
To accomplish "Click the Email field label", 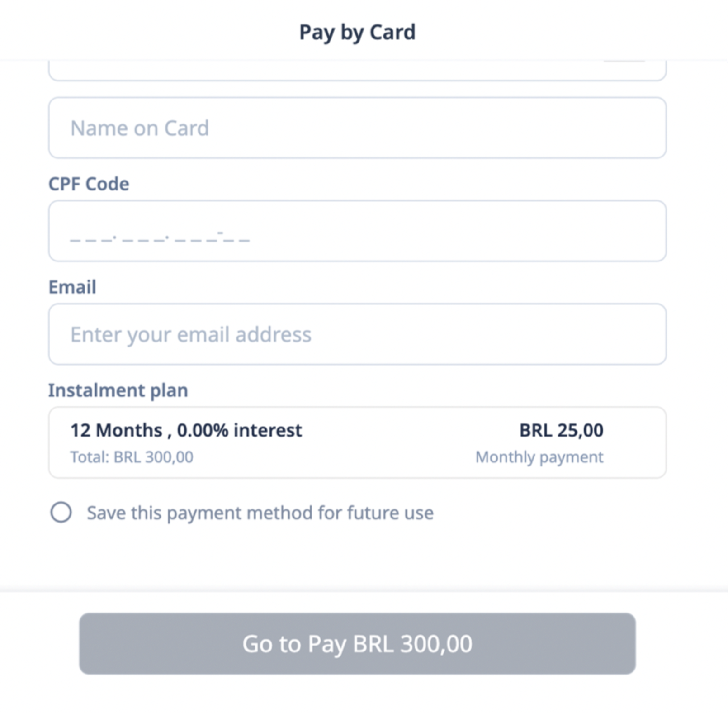I will tap(72, 287).
